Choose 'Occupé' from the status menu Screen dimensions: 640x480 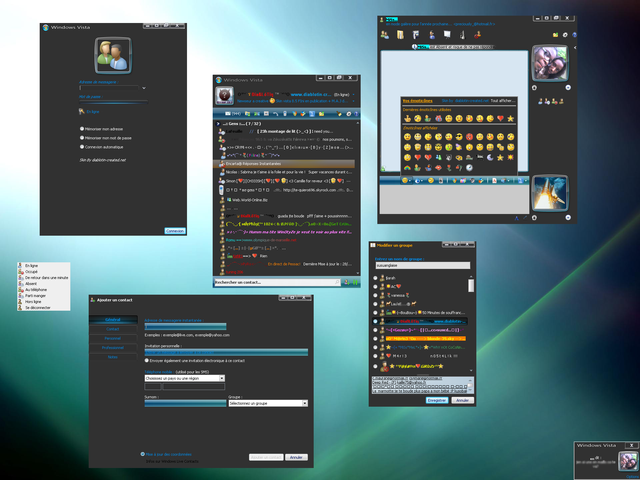pyautogui.click(x=31, y=271)
